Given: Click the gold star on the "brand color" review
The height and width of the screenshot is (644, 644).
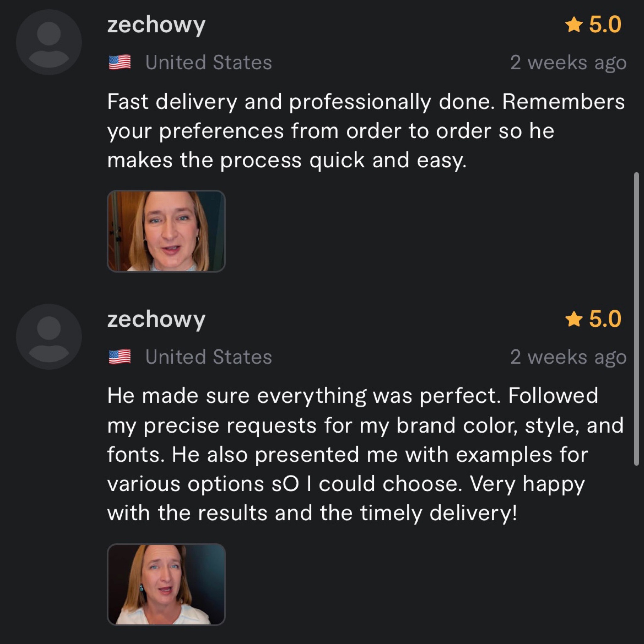Looking at the screenshot, I should coord(574,319).
